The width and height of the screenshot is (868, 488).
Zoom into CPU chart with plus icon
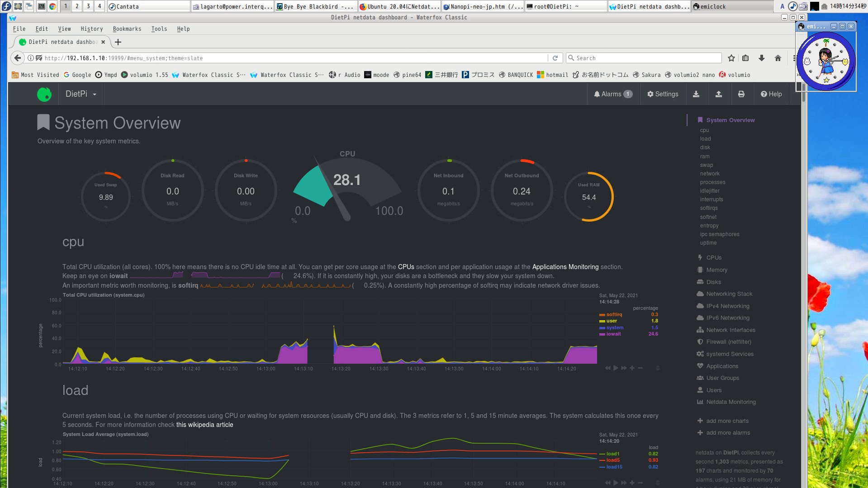tap(632, 368)
